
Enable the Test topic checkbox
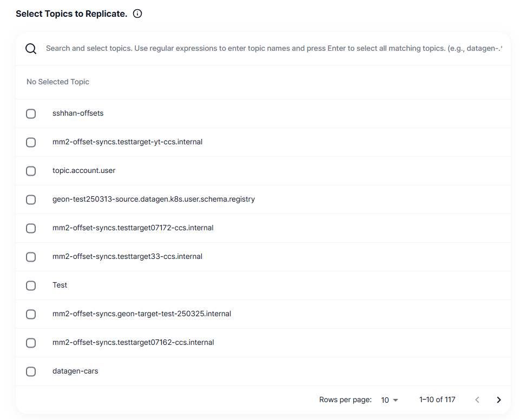pyautogui.click(x=31, y=285)
